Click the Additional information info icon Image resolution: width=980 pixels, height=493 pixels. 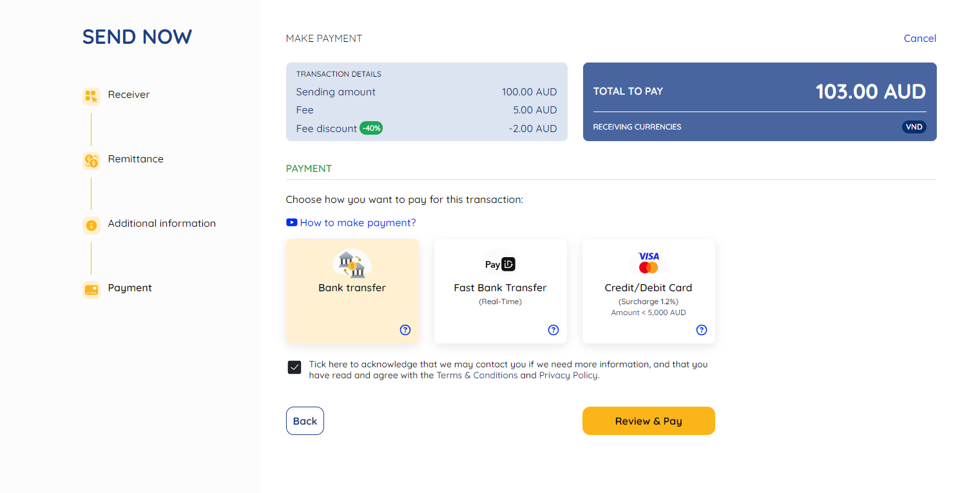click(x=91, y=224)
